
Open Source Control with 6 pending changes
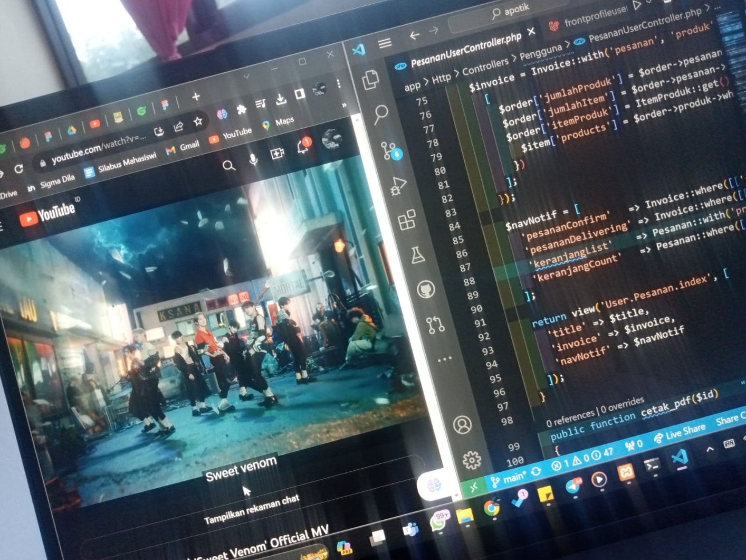(x=390, y=151)
